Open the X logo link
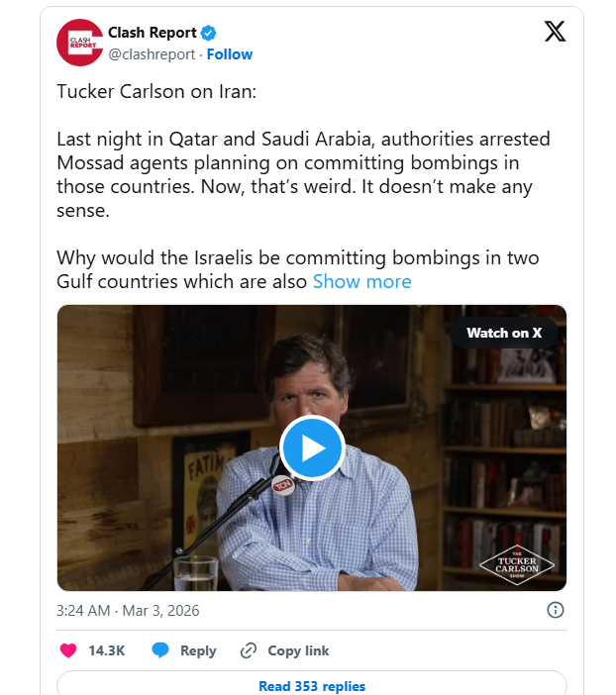616x695 pixels. click(556, 32)
